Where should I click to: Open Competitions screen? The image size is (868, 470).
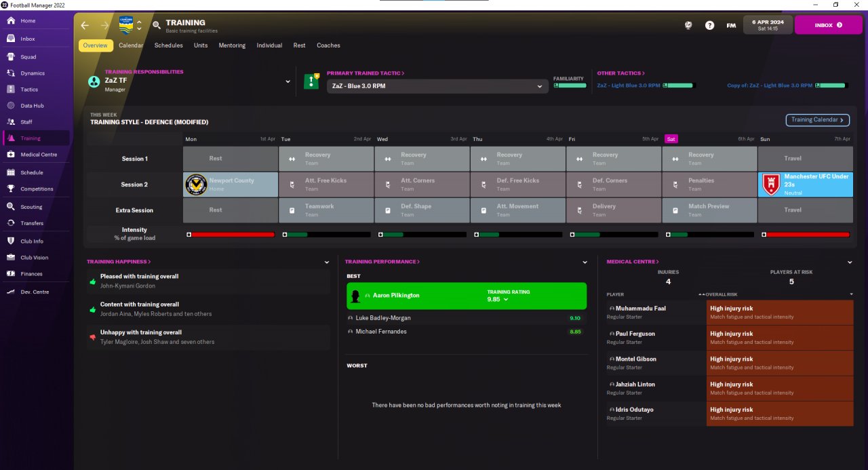(37, 189)
